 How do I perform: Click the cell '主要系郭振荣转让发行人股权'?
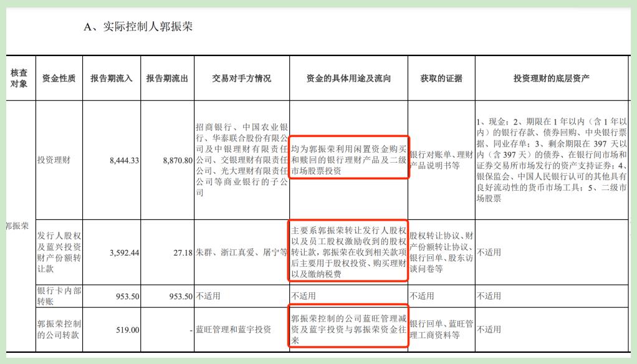coord(348,252)
